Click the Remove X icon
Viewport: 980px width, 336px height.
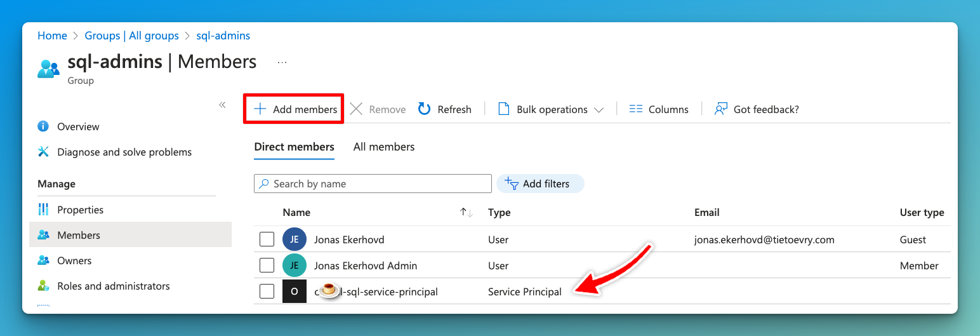356,109
